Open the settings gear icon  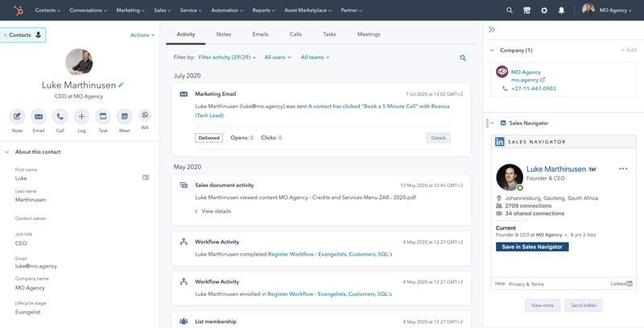(x=544, y=10)
